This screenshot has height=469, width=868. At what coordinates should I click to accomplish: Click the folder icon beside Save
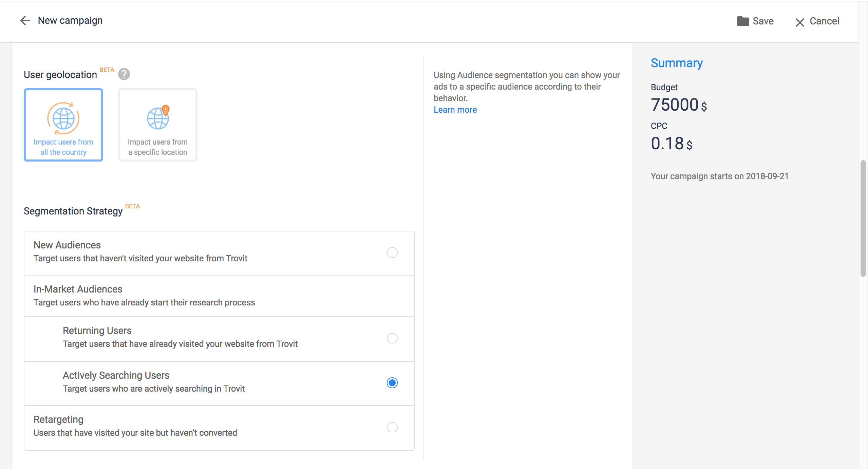743,21
